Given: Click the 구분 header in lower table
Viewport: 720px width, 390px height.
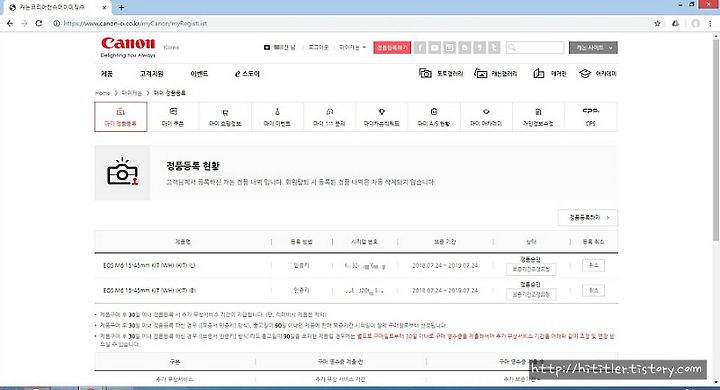Looking at the screenshot, I should click(174, 362).
